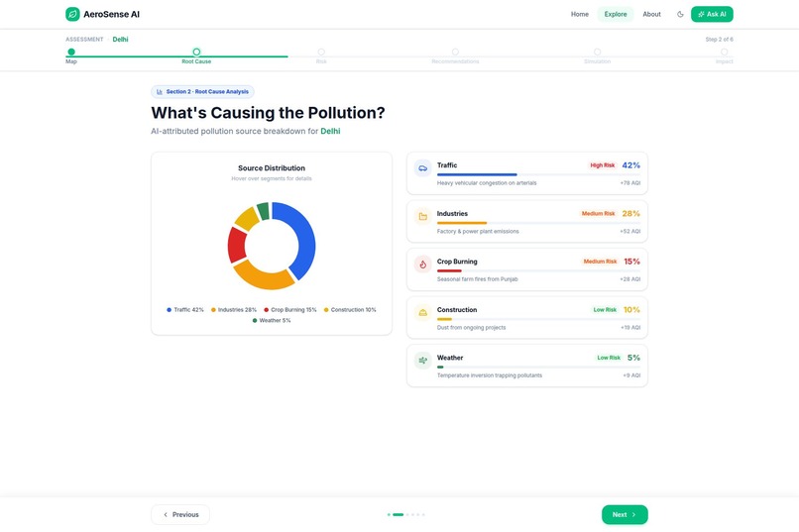The image size is (799, 532).
Task: Jump to the Impact step marker
Action: pos(724,52)
